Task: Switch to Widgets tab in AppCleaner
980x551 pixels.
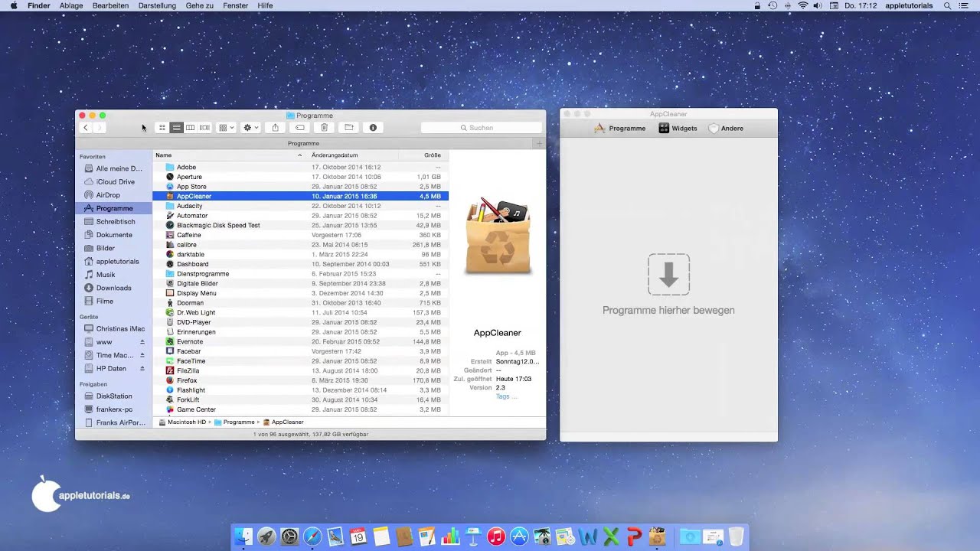Action: [678, 129]
